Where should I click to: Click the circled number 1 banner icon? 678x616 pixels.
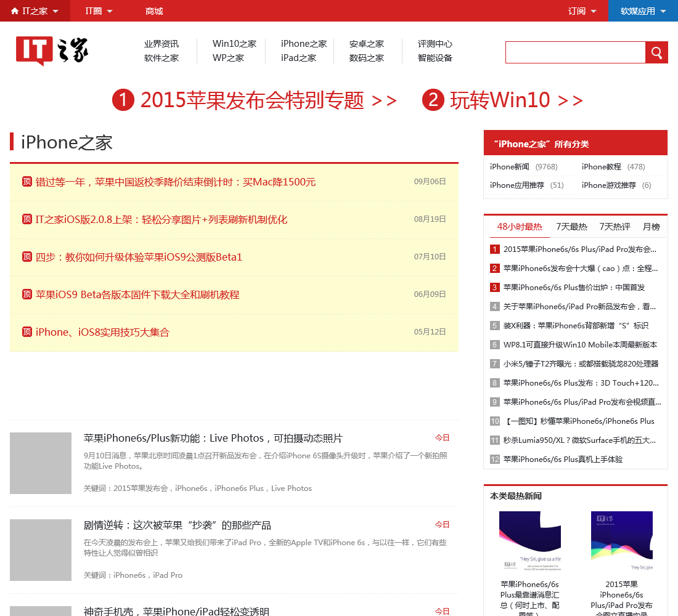123,100
